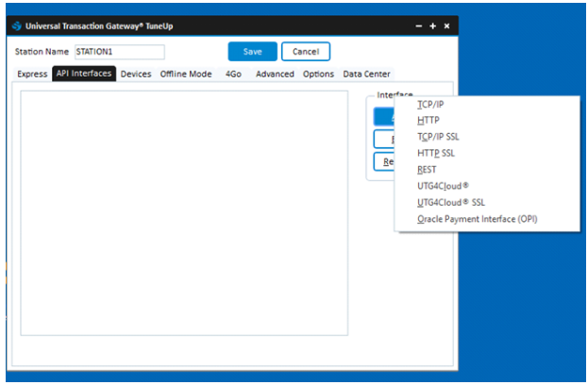Open the Advanced tab

tap(275, 74)
